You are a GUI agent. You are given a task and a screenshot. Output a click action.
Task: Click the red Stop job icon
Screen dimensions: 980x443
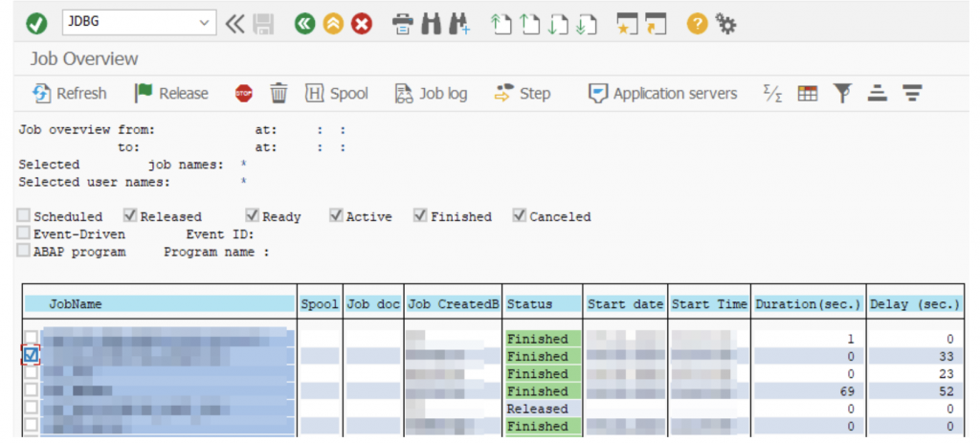[x=244, y=94]
